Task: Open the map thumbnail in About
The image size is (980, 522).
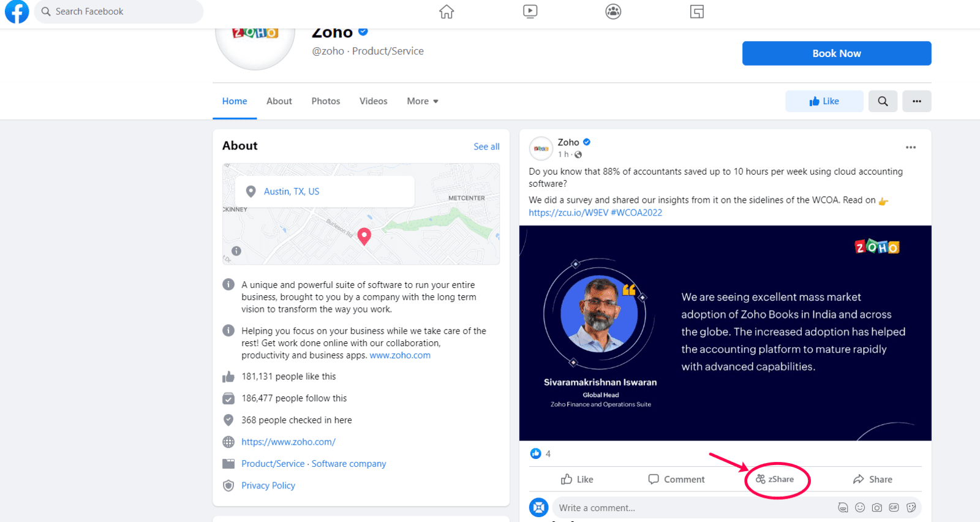Action: pyautogui.click(x=361, y=214)
